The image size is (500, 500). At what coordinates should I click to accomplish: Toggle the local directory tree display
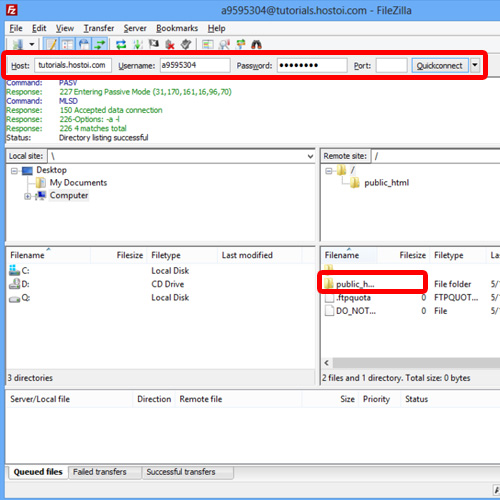(x=67, y=44)
